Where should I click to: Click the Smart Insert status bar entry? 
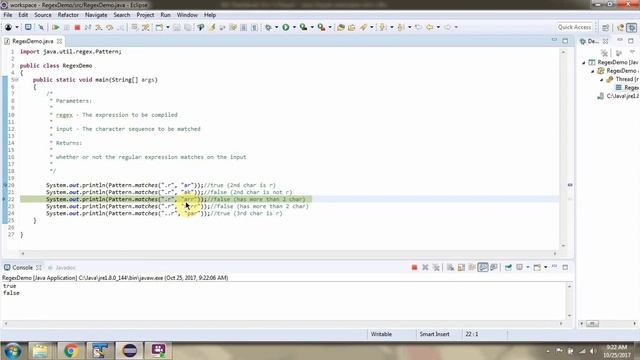tap(434, 334)
